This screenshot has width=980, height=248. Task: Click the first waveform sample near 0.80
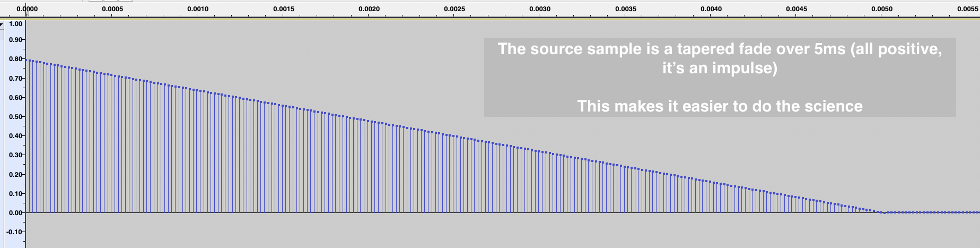pos(28,61)
